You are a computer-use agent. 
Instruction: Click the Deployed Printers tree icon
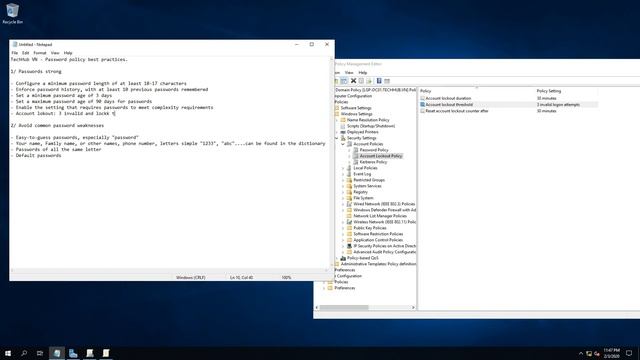coord(343,132)
